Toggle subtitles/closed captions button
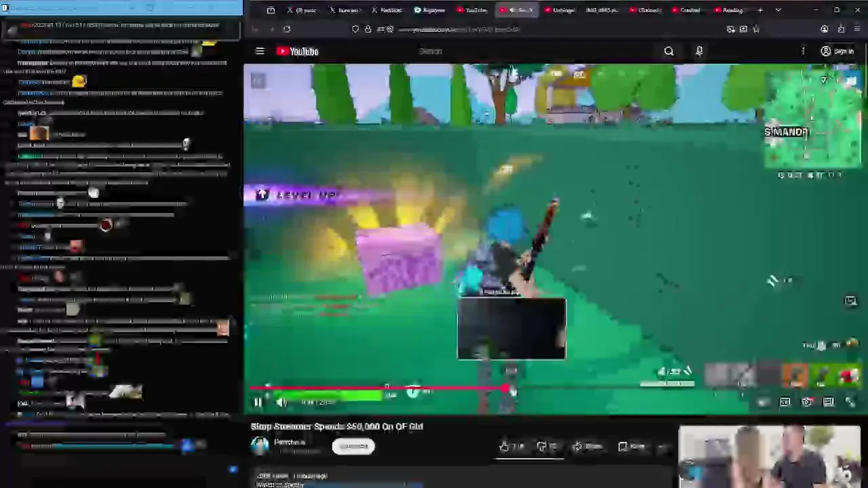 (785, 402)
